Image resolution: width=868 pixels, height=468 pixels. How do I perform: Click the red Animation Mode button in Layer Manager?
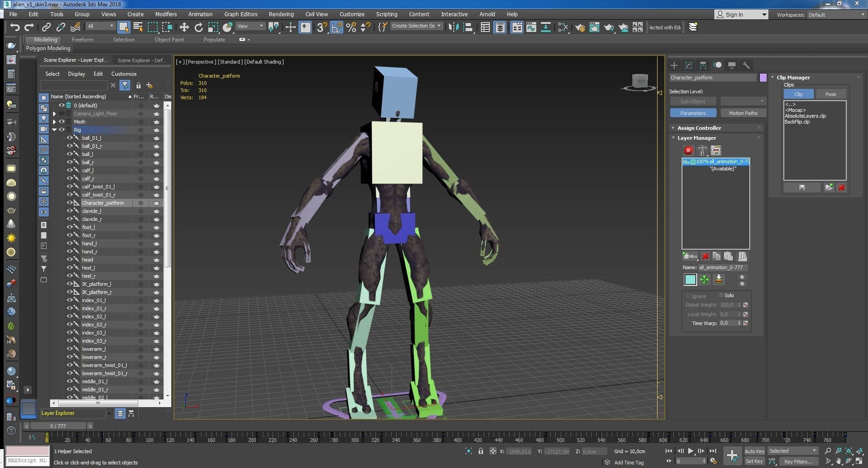688,150
